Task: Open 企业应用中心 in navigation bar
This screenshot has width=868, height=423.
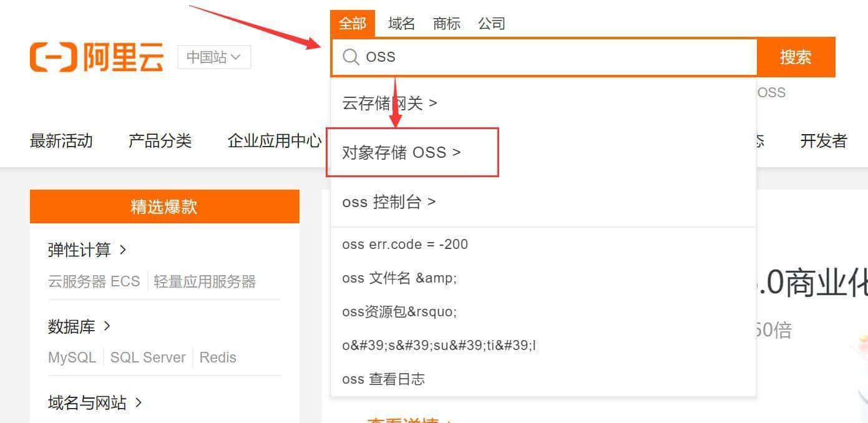Action: pyautogui.click(x=275, y=141)
